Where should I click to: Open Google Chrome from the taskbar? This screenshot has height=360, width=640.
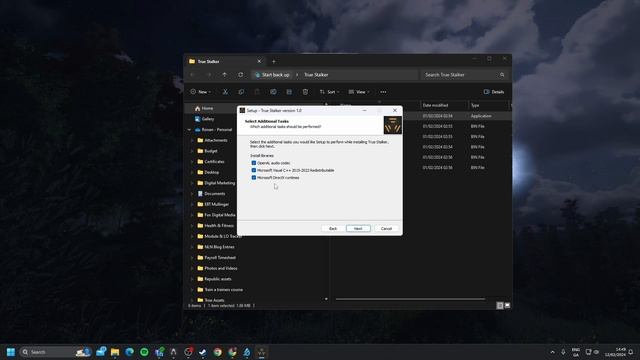point(218,352)
